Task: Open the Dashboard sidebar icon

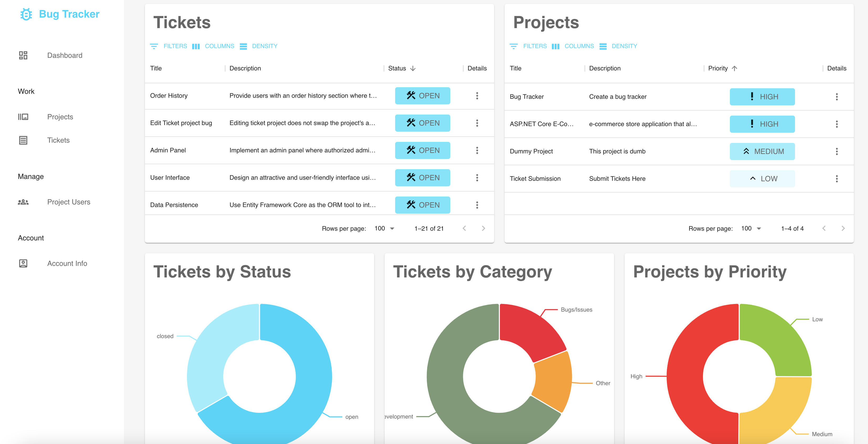Action: click(23, 55)
